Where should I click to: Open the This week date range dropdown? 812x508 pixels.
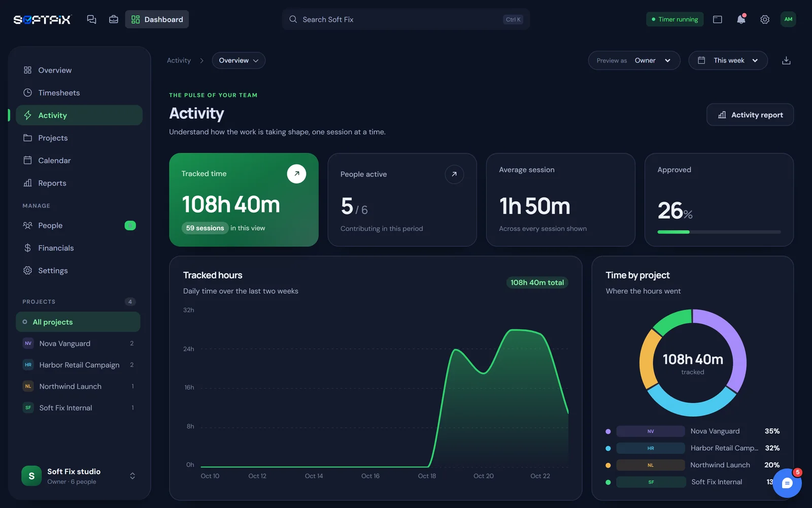click(x=728, y=60)
